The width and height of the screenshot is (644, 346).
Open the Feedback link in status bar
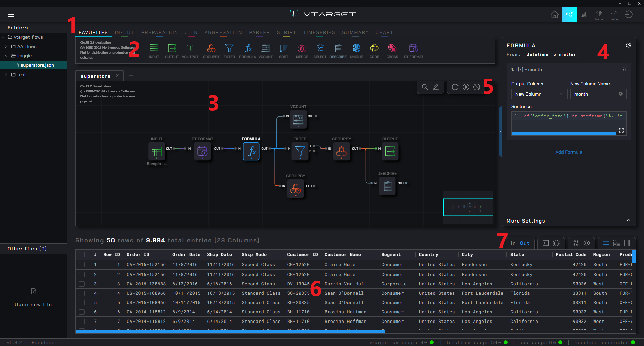pos(43,342)
